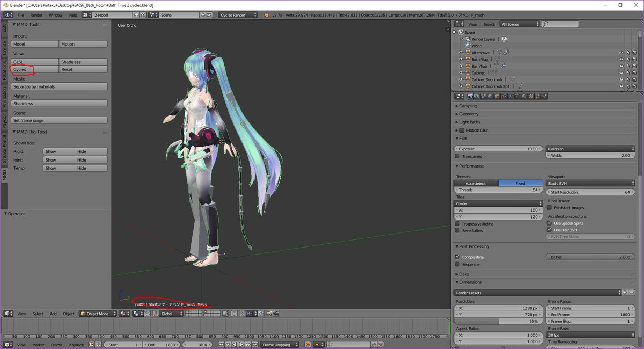Disable Use Hair BVH checkbox

click(x=549, y=230)
